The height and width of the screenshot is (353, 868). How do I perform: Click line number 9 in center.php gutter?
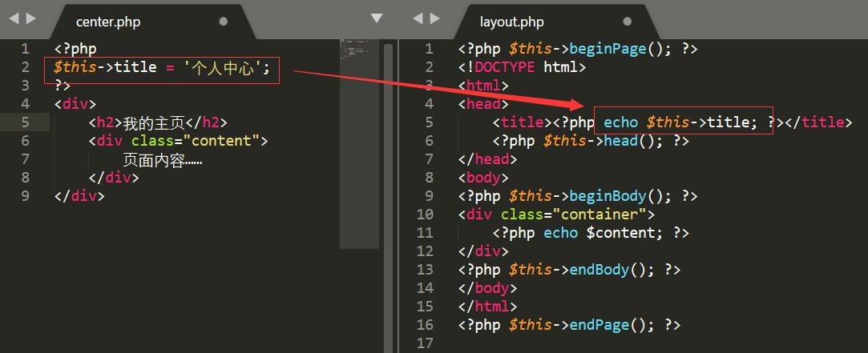(26, 196)
